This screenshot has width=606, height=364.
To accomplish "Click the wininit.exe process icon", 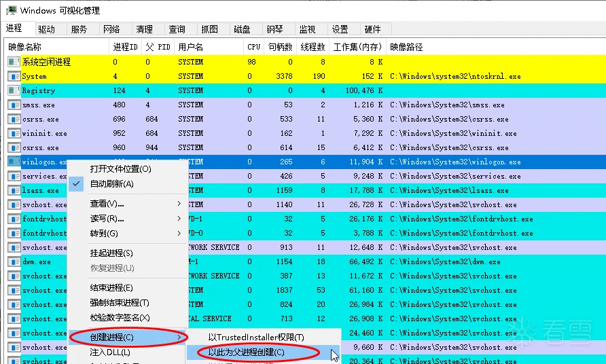I will [x=14, y=133].
